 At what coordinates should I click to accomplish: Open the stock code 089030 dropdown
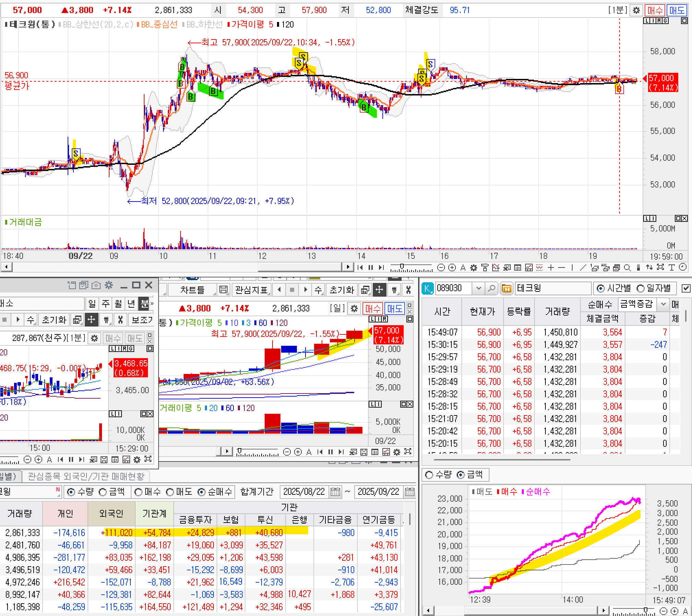pyautogui.click(x=478, y=288)
